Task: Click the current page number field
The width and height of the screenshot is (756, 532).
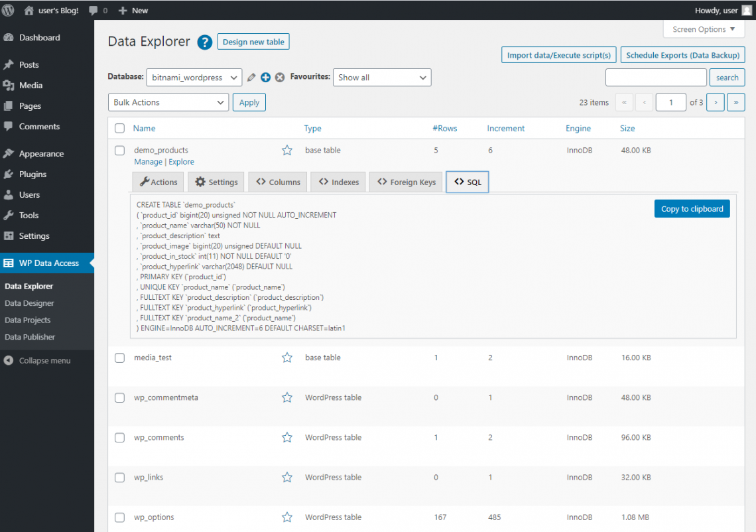Action: click(670, 102)
